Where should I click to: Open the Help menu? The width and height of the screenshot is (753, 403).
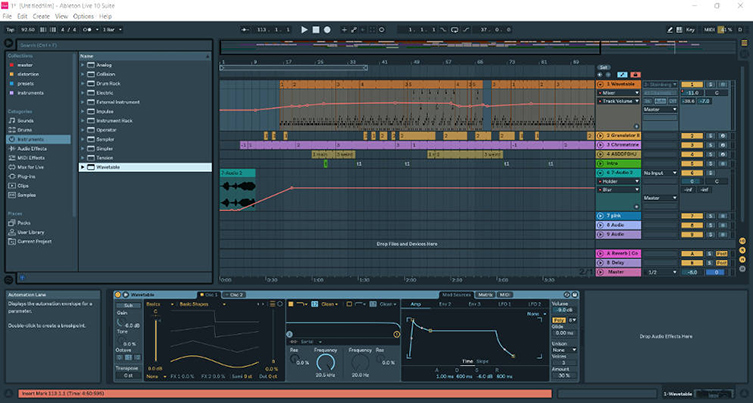click(105, 16)
